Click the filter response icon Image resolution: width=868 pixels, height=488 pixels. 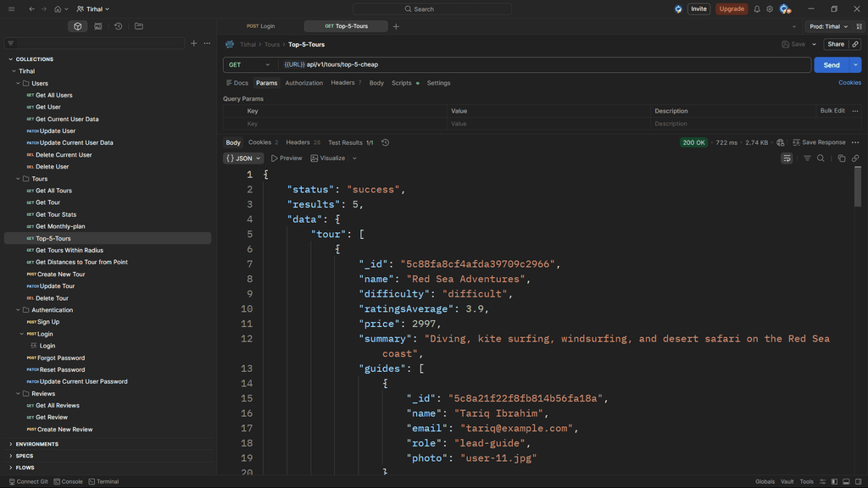click(x=807, y=158)
